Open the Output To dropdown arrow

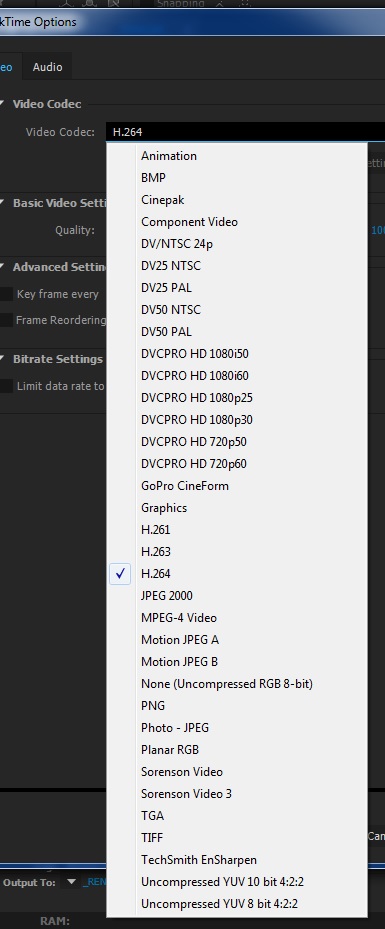tap(71, 882)
